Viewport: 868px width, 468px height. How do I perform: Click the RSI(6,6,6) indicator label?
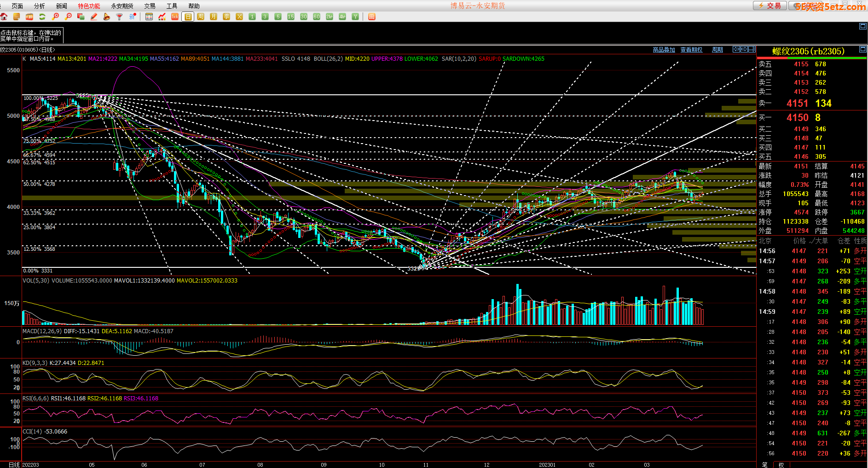coord(36,399)
